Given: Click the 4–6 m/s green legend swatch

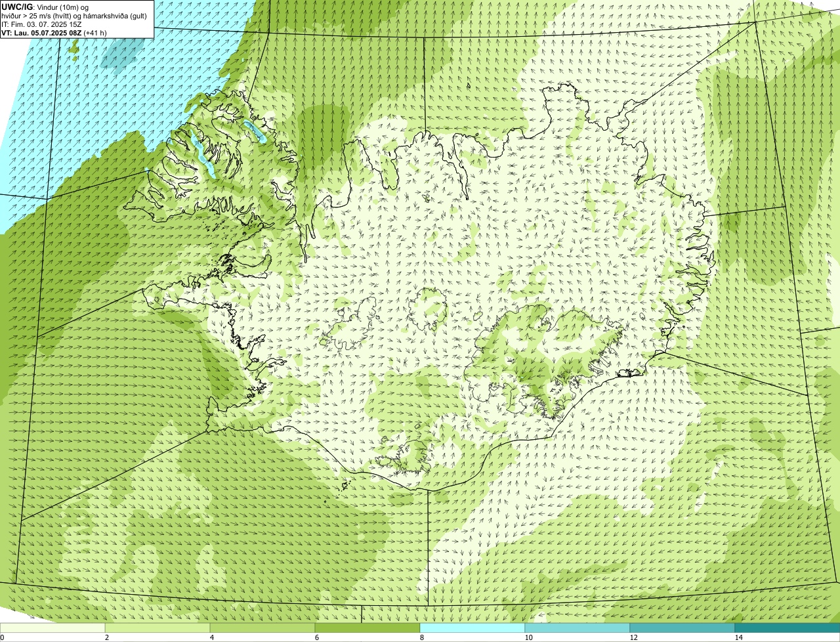Looking at the screenshot, I should [x=262, y=628].
